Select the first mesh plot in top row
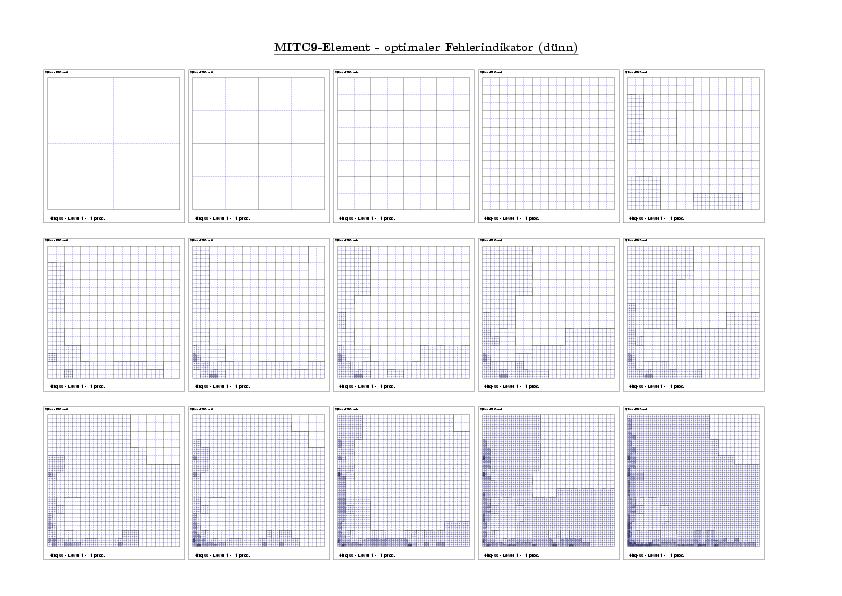 pyautogui.click(x=113, y=143)
